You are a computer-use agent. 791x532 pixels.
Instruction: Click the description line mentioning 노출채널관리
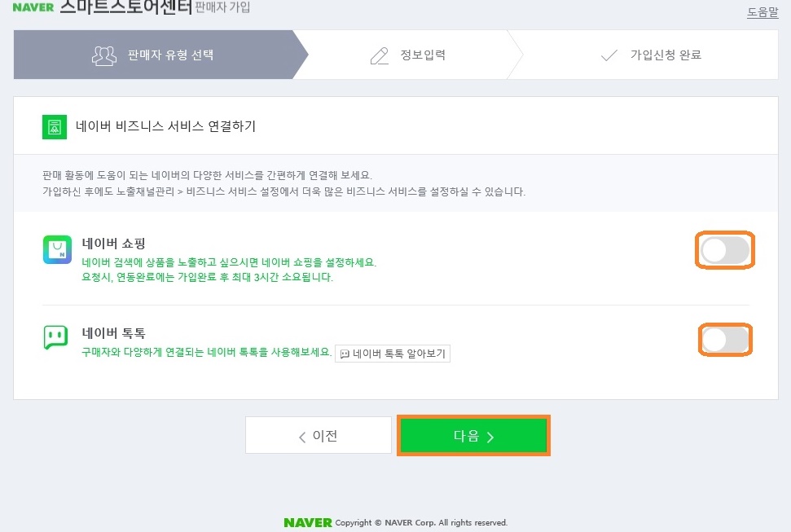tap(284, 191)
